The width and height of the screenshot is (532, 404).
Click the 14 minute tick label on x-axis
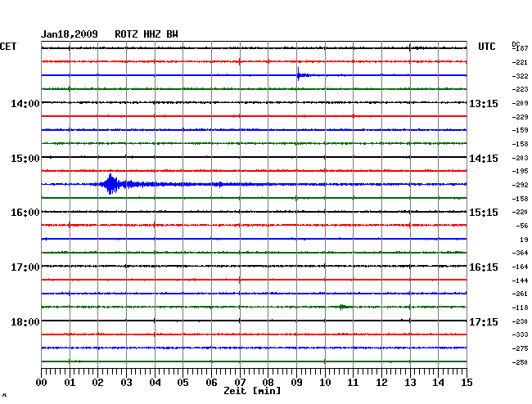(x=439, y=383)
